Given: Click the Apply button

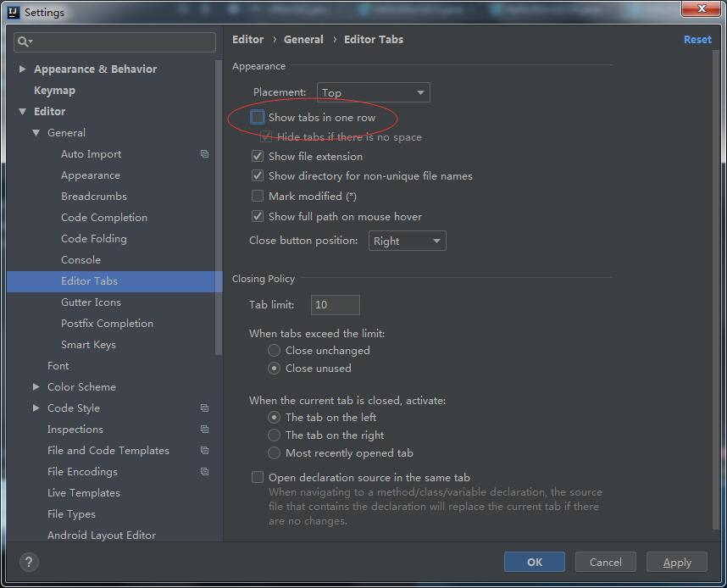Looking at the screenshot, I should [676, 562].
